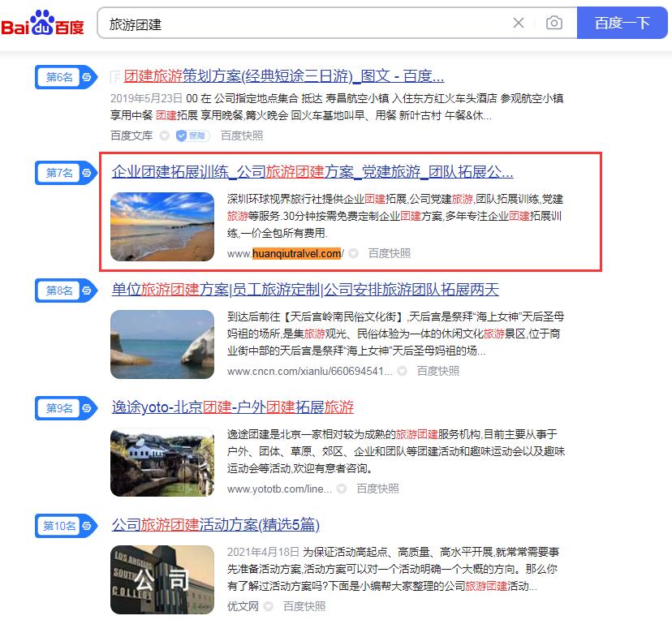Open 百度快照 for the 百度文库 result
Image resolution: width=672 pixels, height=620 pixels.
[x=242, y=136]
